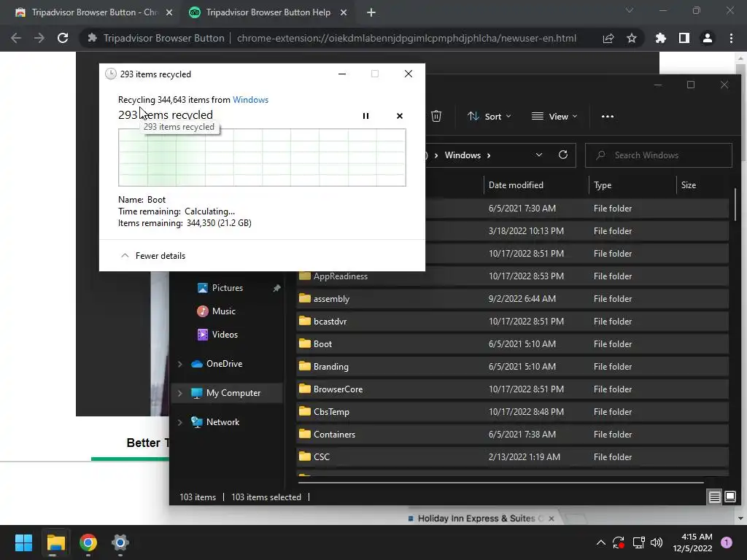Click the recycle progress graph
The height and width of the screenshot is (560, 747).
click(x=262, y=157)
